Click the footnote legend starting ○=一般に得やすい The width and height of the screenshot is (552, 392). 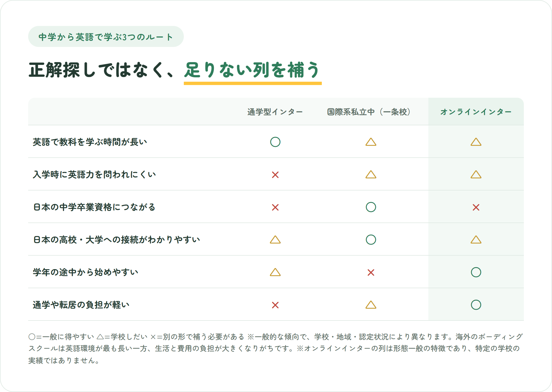coord(276,348)
